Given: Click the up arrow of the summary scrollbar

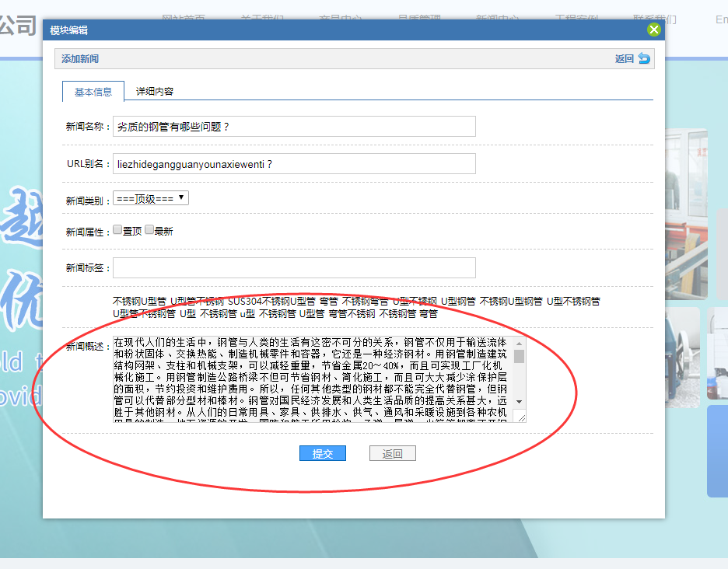Looking at the screenshot, I should coord(519,342).
